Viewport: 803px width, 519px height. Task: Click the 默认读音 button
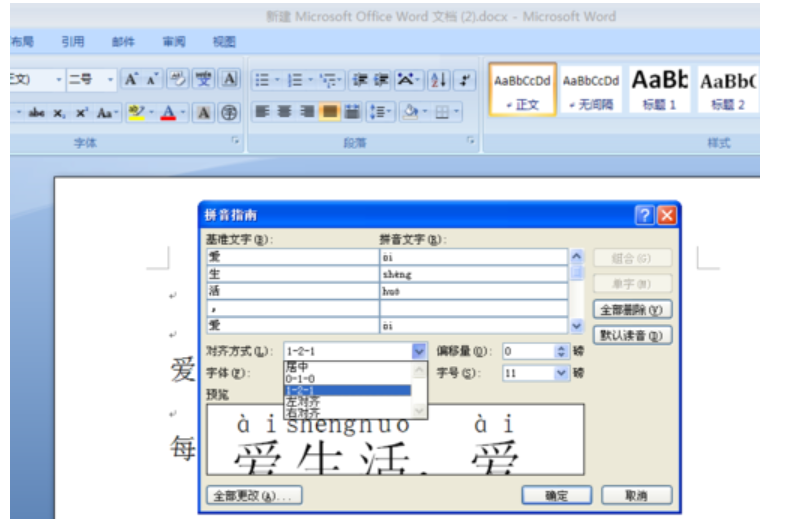(x=632, y=336)
